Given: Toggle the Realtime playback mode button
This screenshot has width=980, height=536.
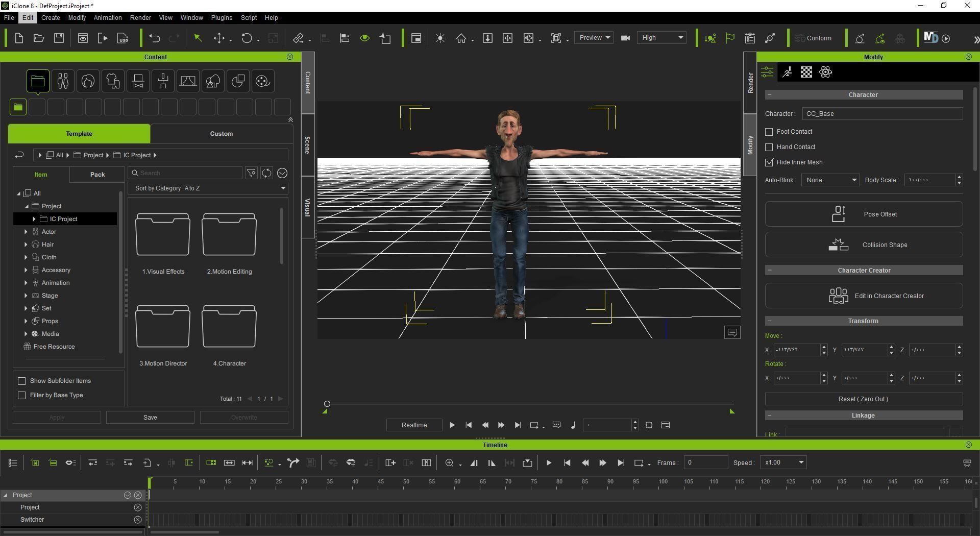Looking at the screenshot, I should point(414,425).
